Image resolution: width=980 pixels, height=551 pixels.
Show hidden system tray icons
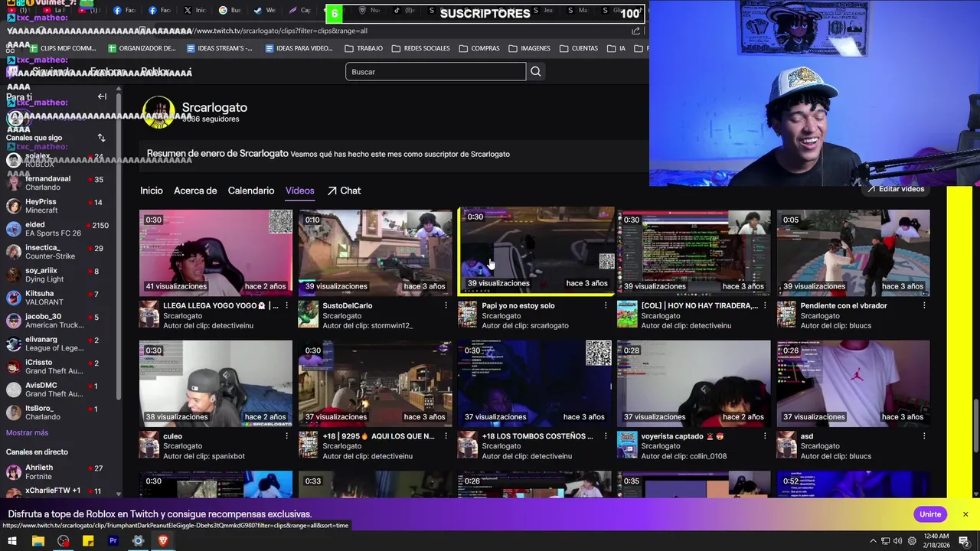[873, 541]
